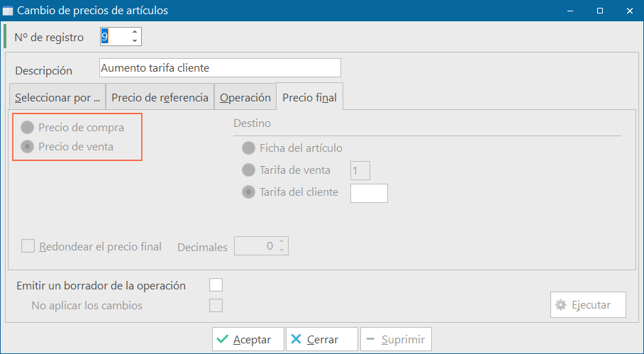The width and height of the screenshot is (644, 354).
Task: Click the minus icon on Suprimir
Action: click(x=370, y=339)
